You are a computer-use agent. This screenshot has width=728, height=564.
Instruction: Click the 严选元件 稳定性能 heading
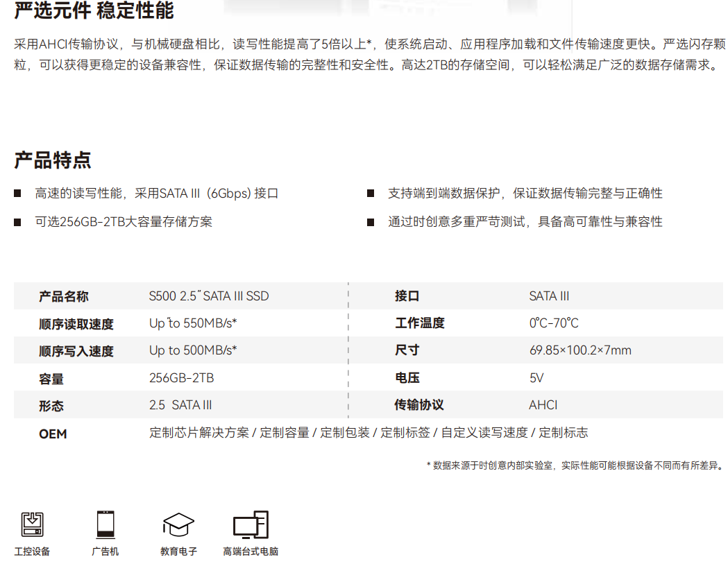coord(94,11)
